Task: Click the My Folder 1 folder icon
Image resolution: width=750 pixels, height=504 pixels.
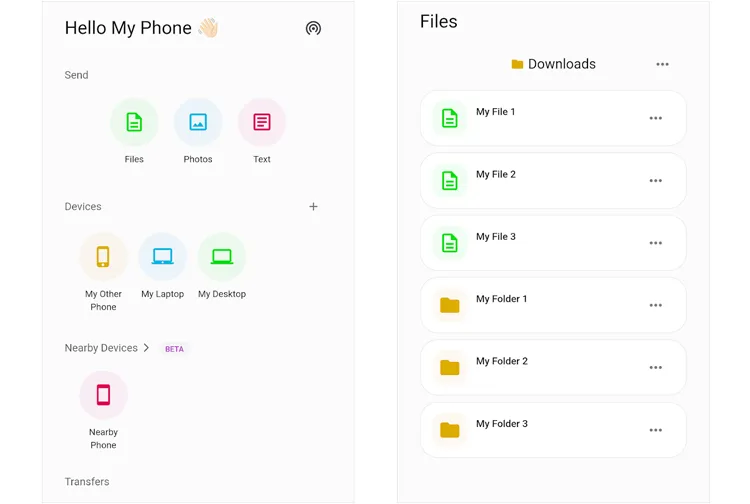Action: pos(450,305)
